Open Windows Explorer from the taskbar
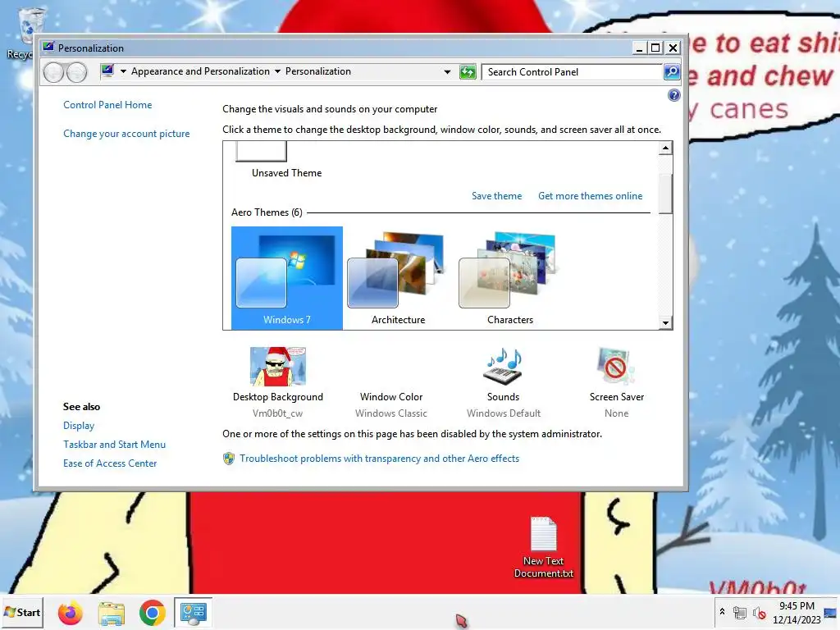Image resolution: width=840 pixels, height=630 pixels. pos(112,614)
